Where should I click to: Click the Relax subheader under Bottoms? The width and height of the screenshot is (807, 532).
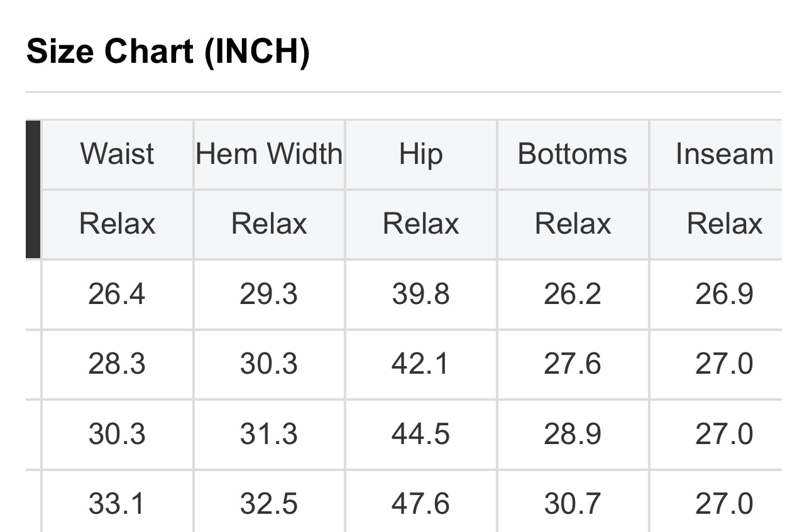click(x=573, y=224)
